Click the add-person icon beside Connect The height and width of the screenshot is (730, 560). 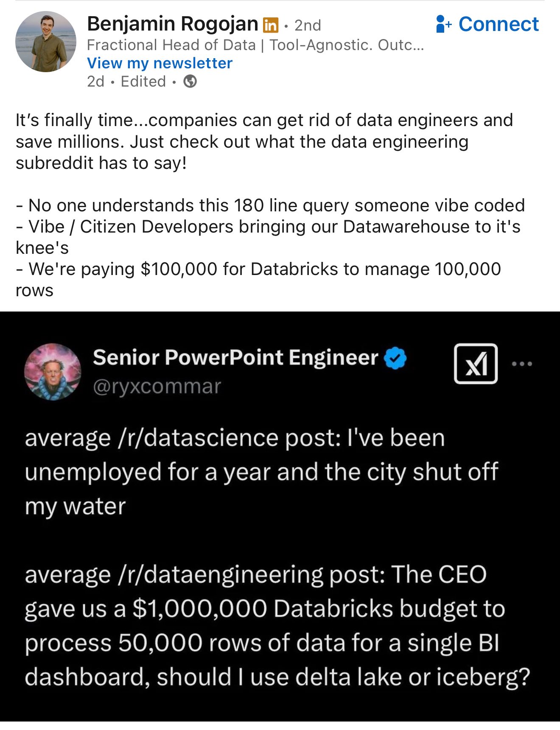pos(443,24)
